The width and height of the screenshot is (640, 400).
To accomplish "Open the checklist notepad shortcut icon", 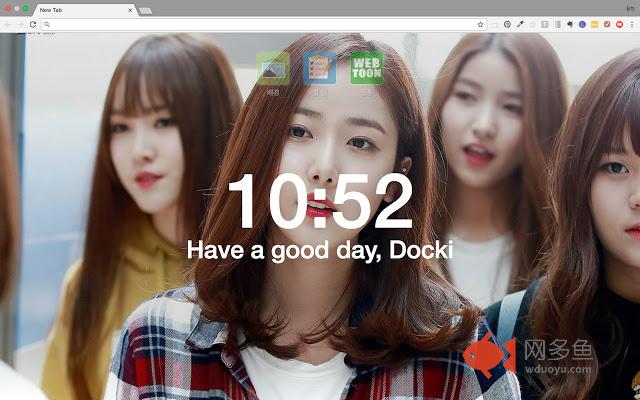I will pyautogui.click(x=319, y=68).
